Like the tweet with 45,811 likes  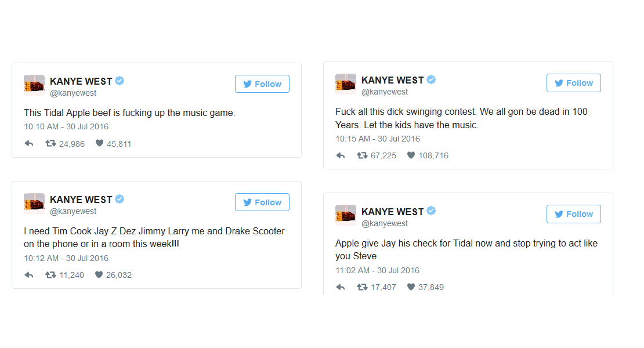(x=99, y=143)
